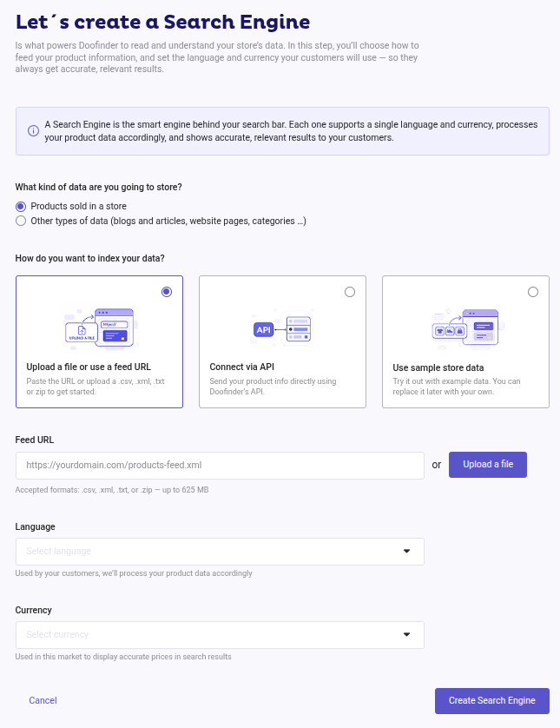
Task: Click the info icon in the banner
Action: [x=33, y=131]
